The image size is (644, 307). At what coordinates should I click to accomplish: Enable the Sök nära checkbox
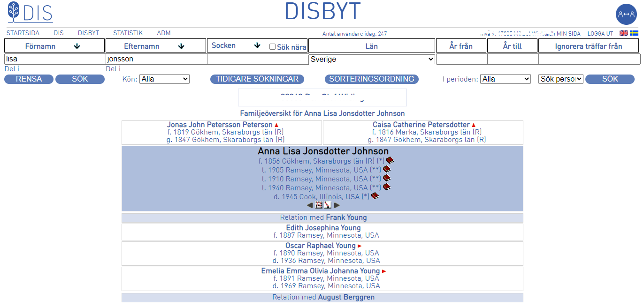coord(272,47)
